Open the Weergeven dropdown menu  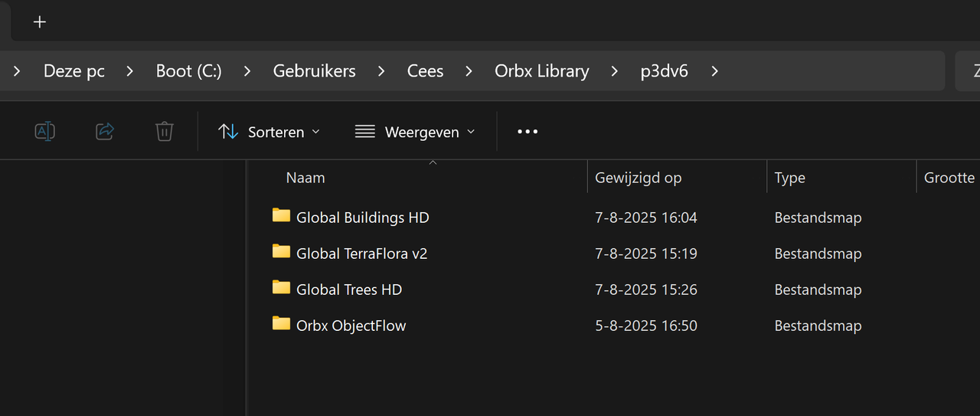click(415, 132)
